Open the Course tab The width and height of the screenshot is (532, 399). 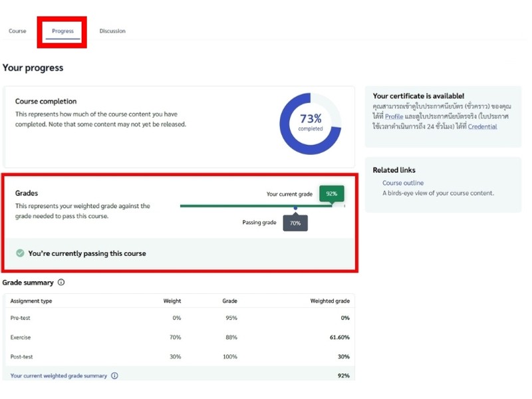click(x=17, y=31)
